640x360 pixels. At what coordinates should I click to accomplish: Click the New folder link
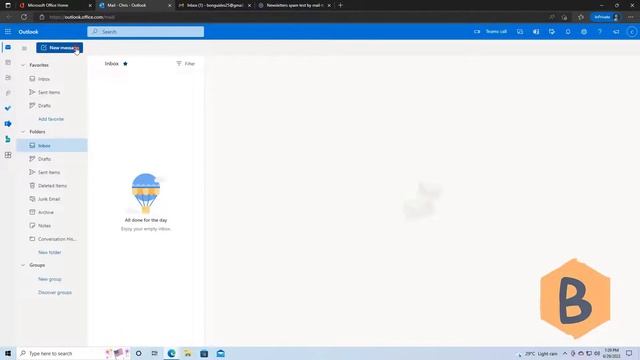(x=49, y=252)
